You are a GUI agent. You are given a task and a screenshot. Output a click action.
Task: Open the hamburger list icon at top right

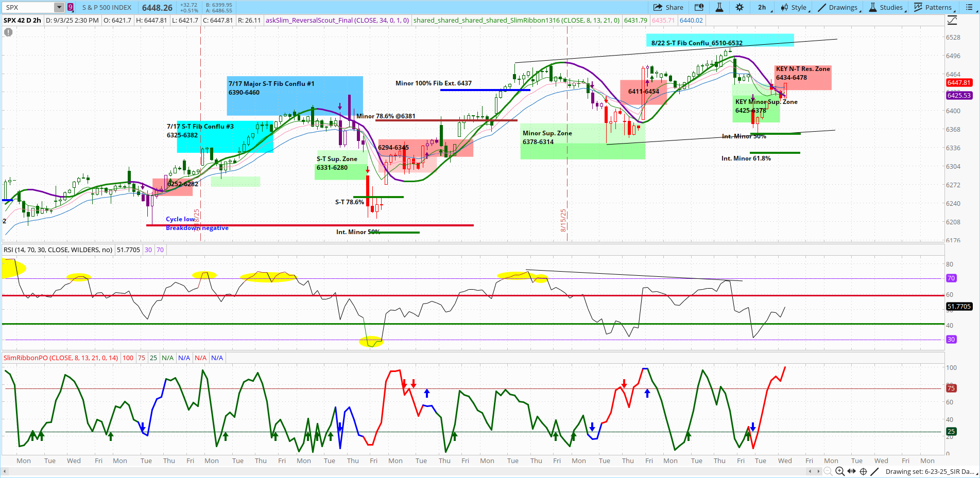[x=970, y=7]
